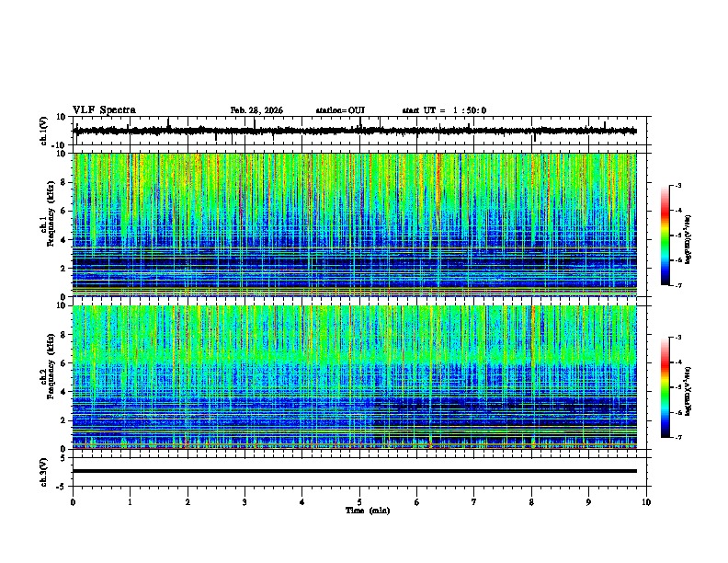
Task: Select the "start UT = 1:50:0" header text
Action: pyautogui.click(x=444, y=110)
